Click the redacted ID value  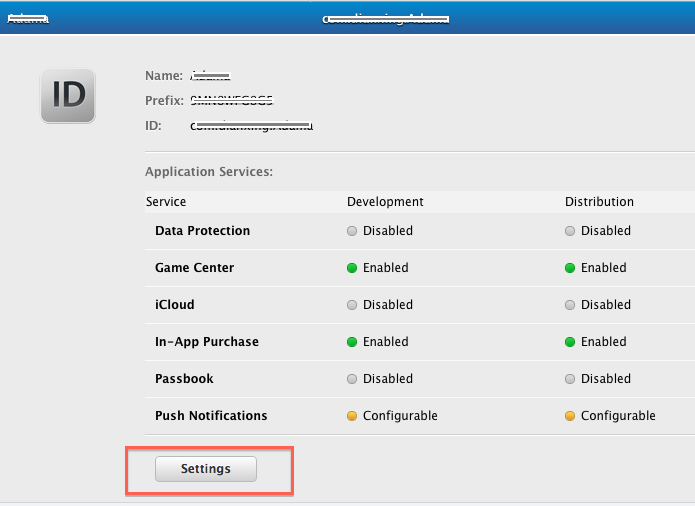point(252,126)
